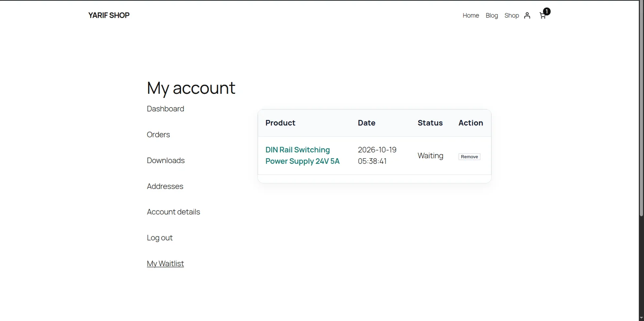Click the My account heading
This screenshot has height=321, width=644.
tap(191, 88)
